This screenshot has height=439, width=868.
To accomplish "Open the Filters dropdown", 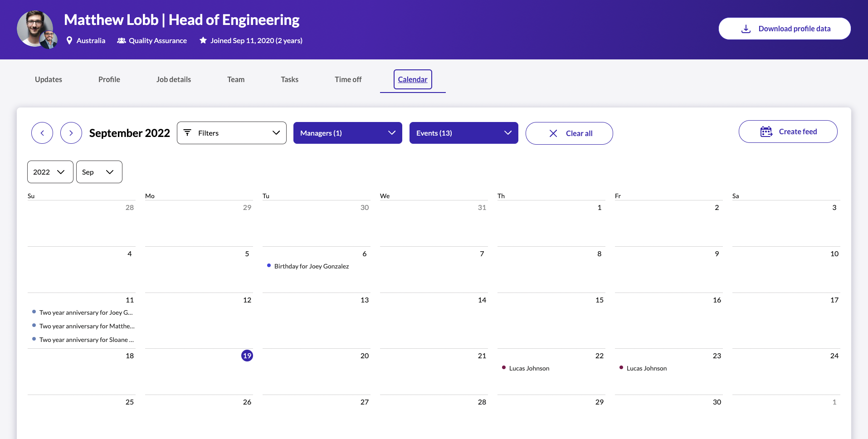I will 231,133.
